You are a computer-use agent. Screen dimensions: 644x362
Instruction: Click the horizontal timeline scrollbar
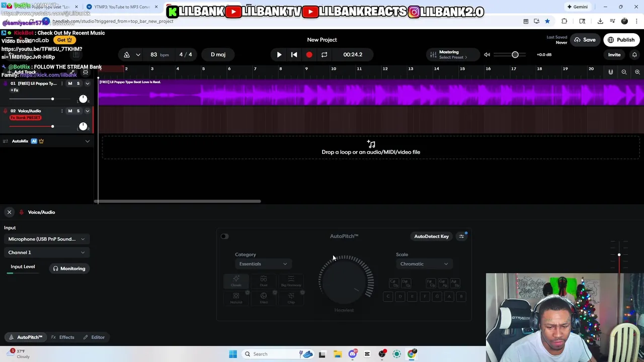(x=178, y=201)
